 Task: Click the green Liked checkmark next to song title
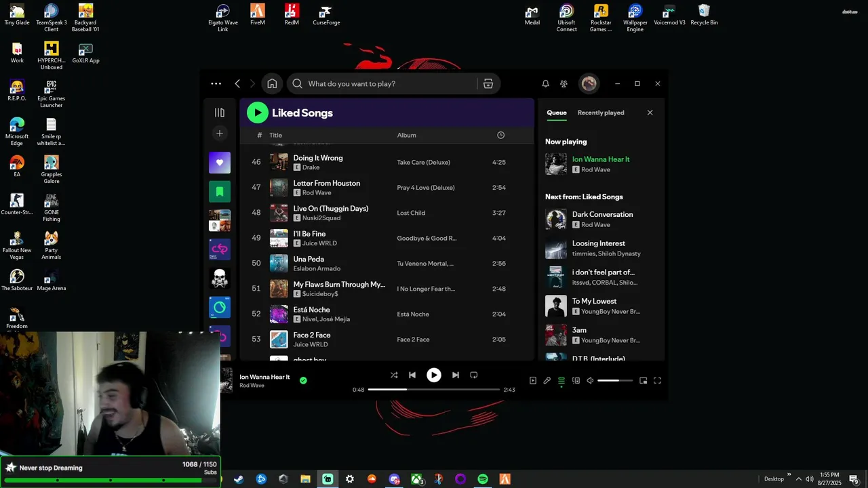pyautogui.click(x=303, y=380)
